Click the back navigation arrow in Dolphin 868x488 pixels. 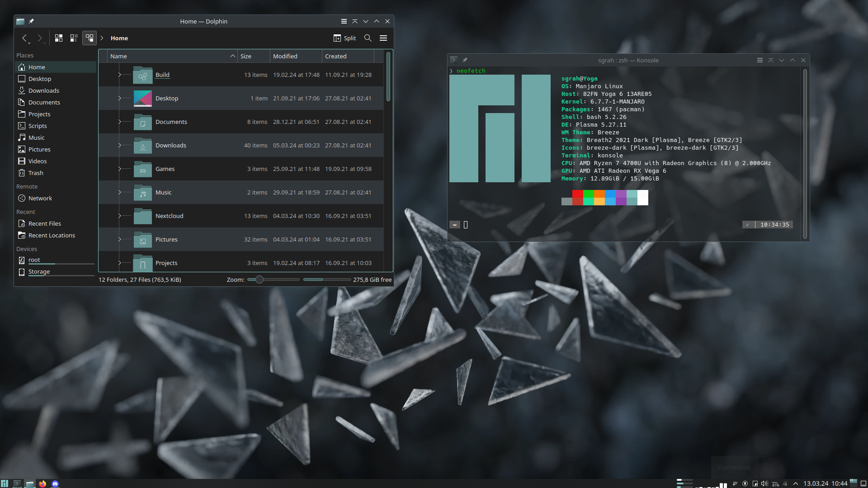(25, 38)
